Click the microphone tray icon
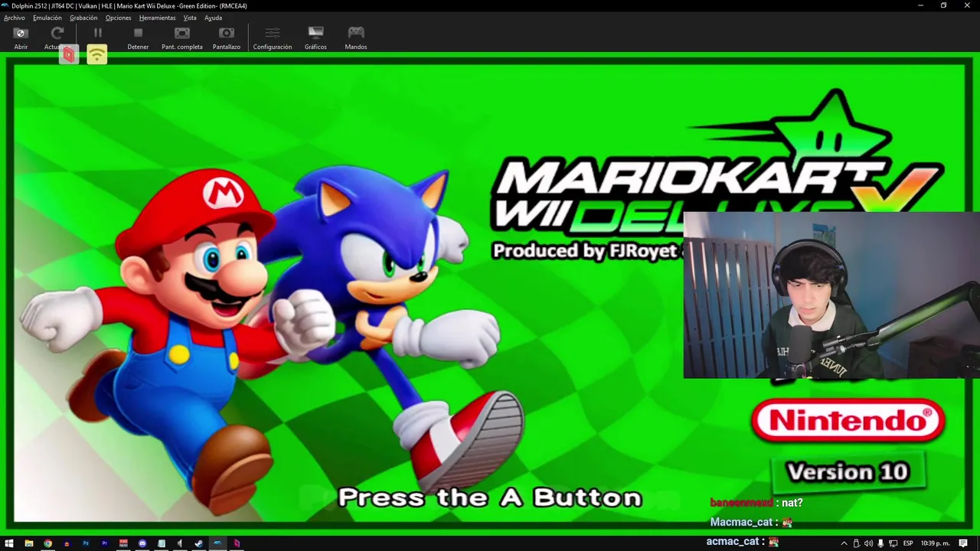 tap(880, 543)
